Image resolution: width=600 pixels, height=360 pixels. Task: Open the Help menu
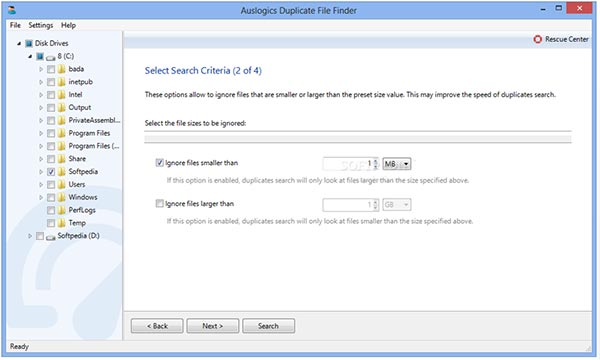click(x=68, y=25)
